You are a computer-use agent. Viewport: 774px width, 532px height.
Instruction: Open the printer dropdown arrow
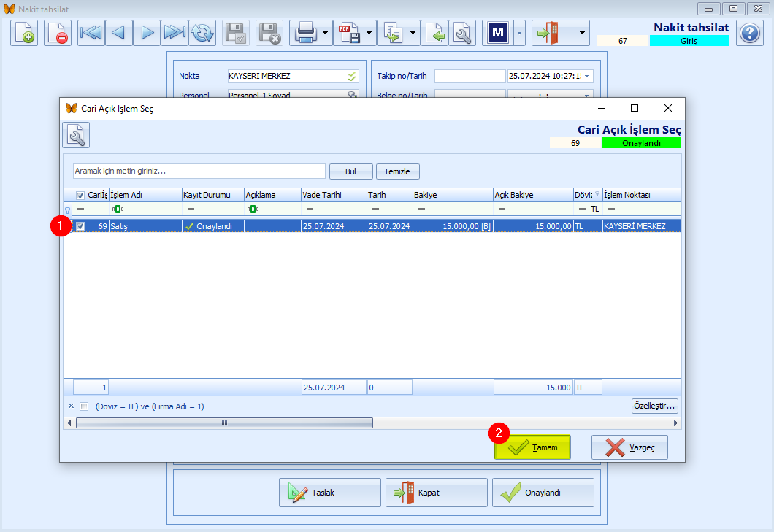[x=325, y=33]
